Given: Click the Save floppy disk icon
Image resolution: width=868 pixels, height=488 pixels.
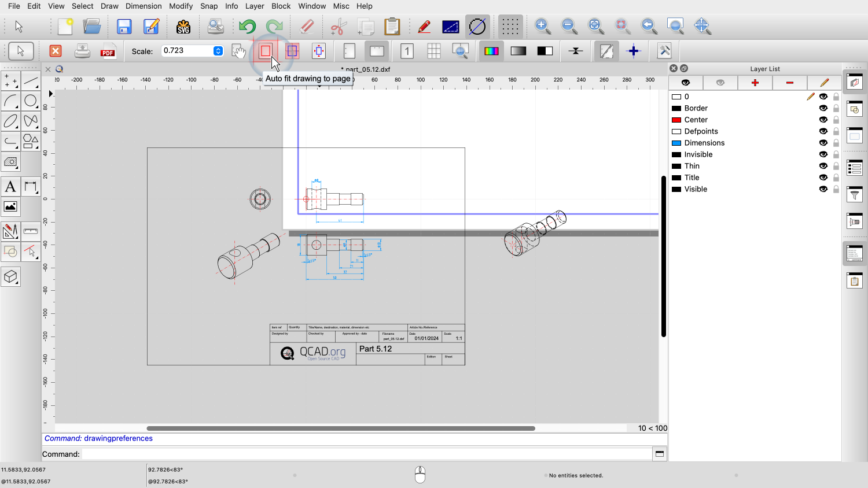Looking at the screenshot, I should [124, 27].
